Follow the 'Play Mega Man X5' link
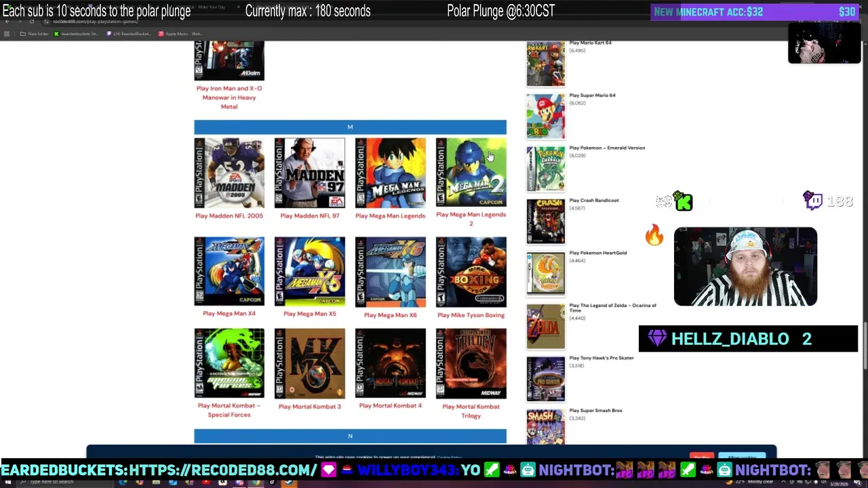The image size is (868, 488). pyautogui.click(x=310, y=314)
